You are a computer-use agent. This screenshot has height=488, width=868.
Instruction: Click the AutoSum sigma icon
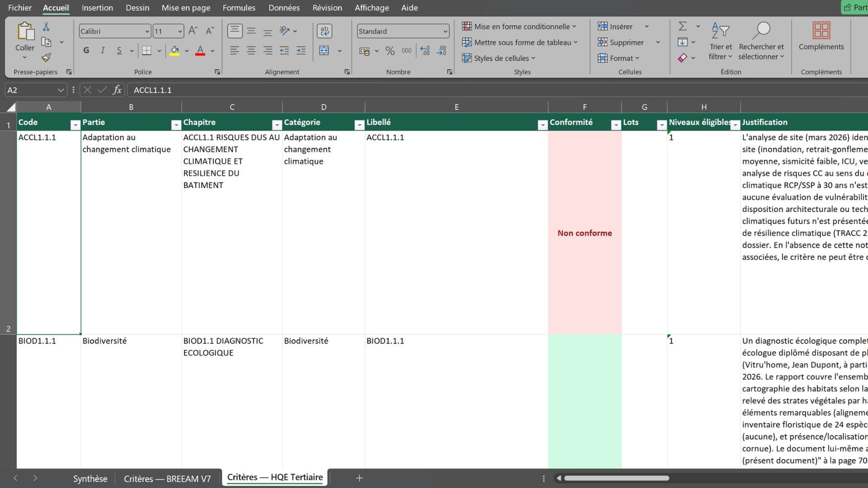pos(683,26)
